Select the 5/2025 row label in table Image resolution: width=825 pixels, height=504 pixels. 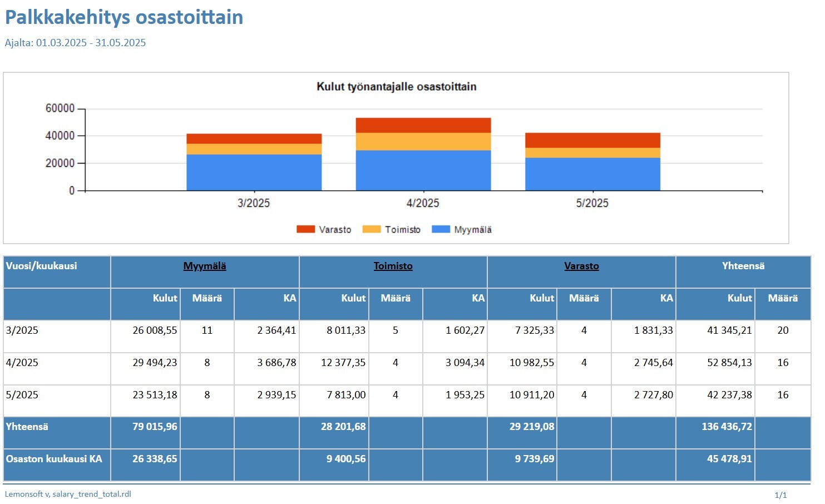[x=22, y=395]
